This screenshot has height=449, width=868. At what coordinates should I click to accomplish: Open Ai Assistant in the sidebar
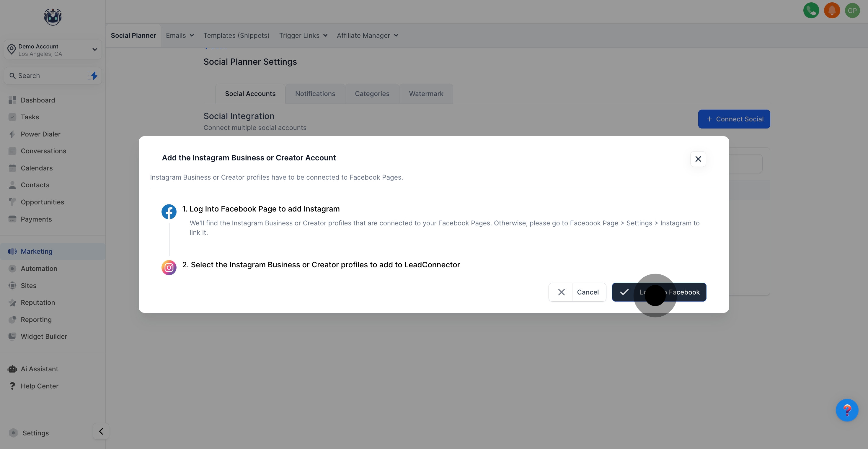[40, 369]
